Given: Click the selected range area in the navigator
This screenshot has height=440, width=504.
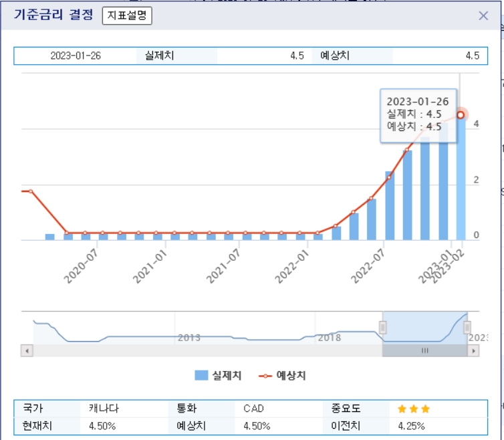Looking at the screenshot, I should click(x=424, y=328).
